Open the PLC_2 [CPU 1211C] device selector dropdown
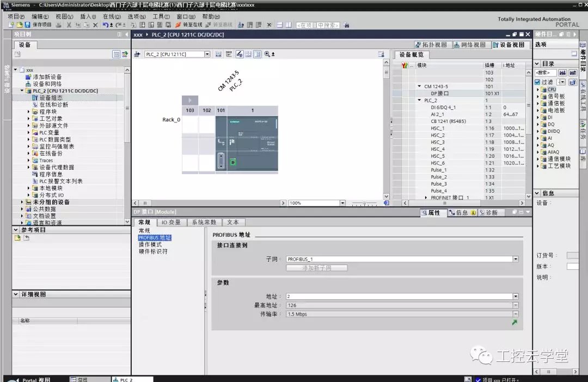 click(207, 54)
